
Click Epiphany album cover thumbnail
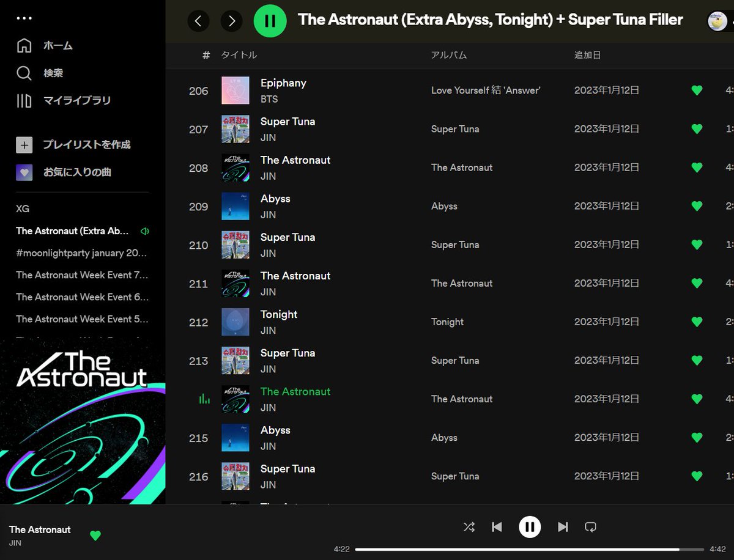tap(235, 90)
